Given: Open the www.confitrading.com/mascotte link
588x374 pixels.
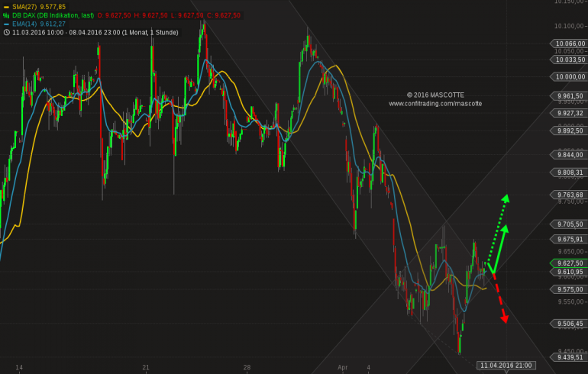Looking at the screenshot, I should pos(435,104).
